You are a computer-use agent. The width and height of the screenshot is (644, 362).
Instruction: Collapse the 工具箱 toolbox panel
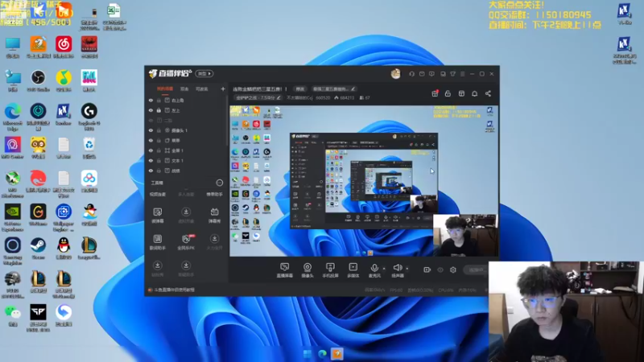point(219,183)
